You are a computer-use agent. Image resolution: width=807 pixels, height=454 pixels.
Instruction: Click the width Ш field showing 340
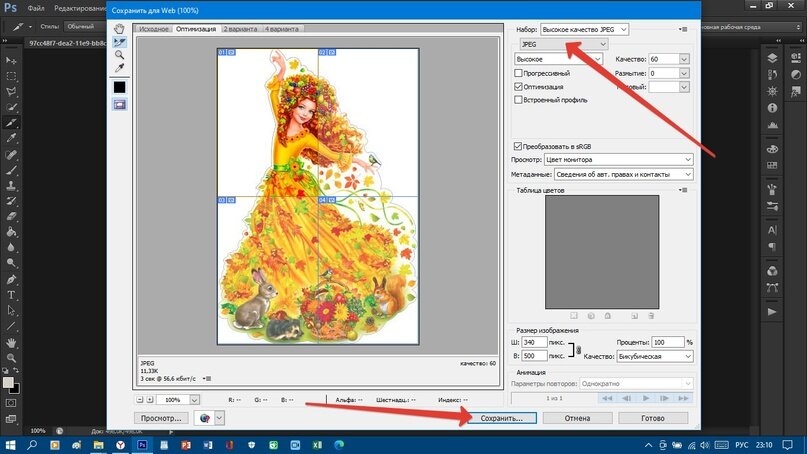[534, 342]
